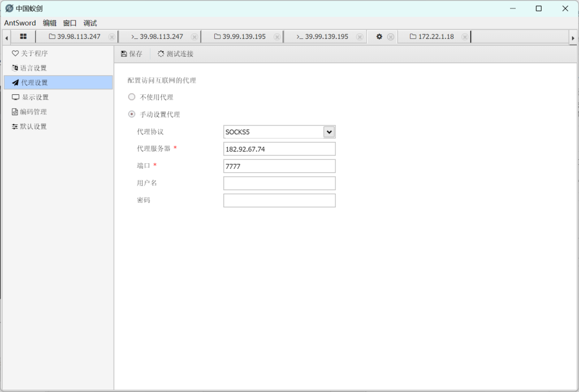Click the test connection spinner icon

click(161, 54)
